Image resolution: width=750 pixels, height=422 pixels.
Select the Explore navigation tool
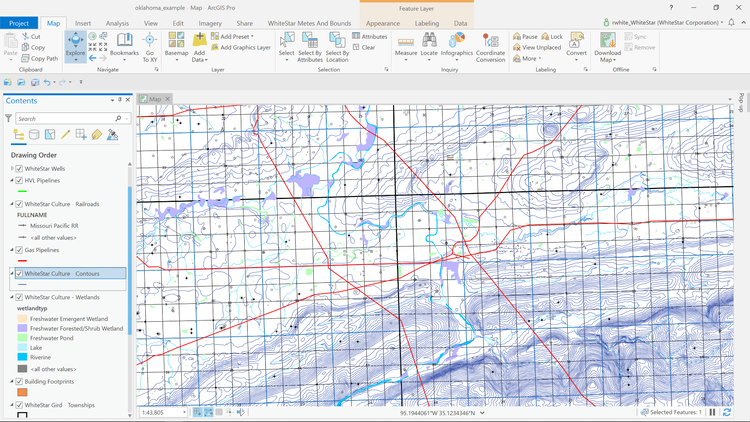pyautogui.click(x=76, y=46)
